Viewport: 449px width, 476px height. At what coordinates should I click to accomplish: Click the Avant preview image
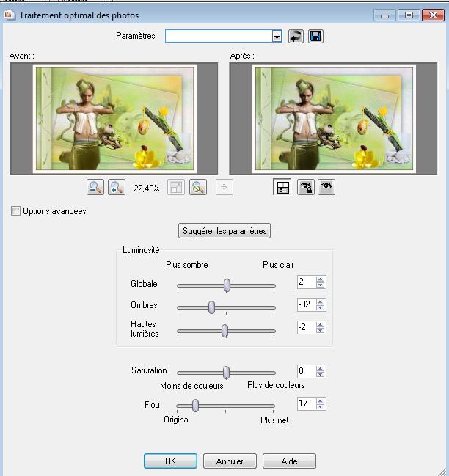pyautogui.click(x=114, y=119)
